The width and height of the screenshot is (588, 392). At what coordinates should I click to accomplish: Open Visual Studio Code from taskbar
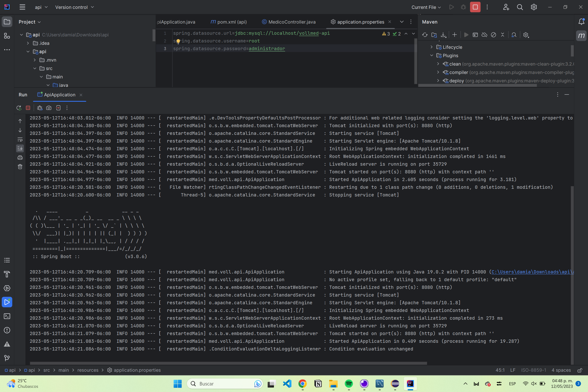coord(287,384)
